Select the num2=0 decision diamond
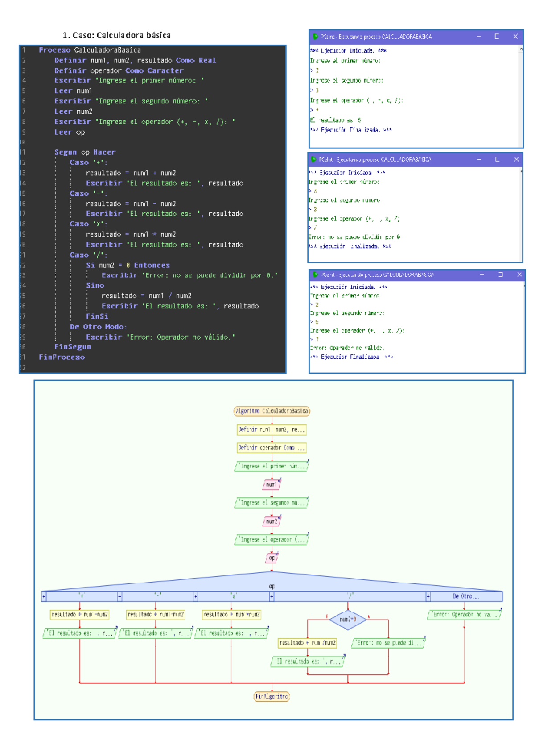Image resolution: width=535 pixels, height=756 pixels. tap(348, 620)
